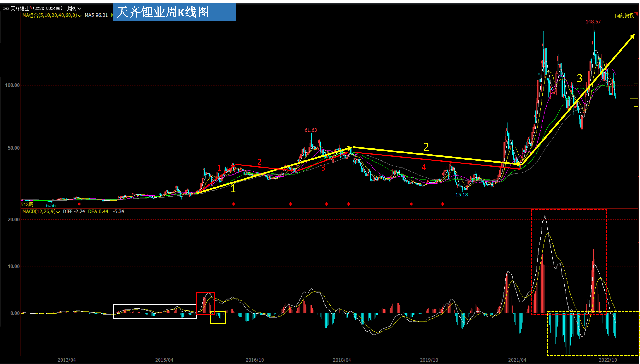The image size is (640, 364).
Task: Click the 2022/10 date axis label
Action: (x=608, y=360)
